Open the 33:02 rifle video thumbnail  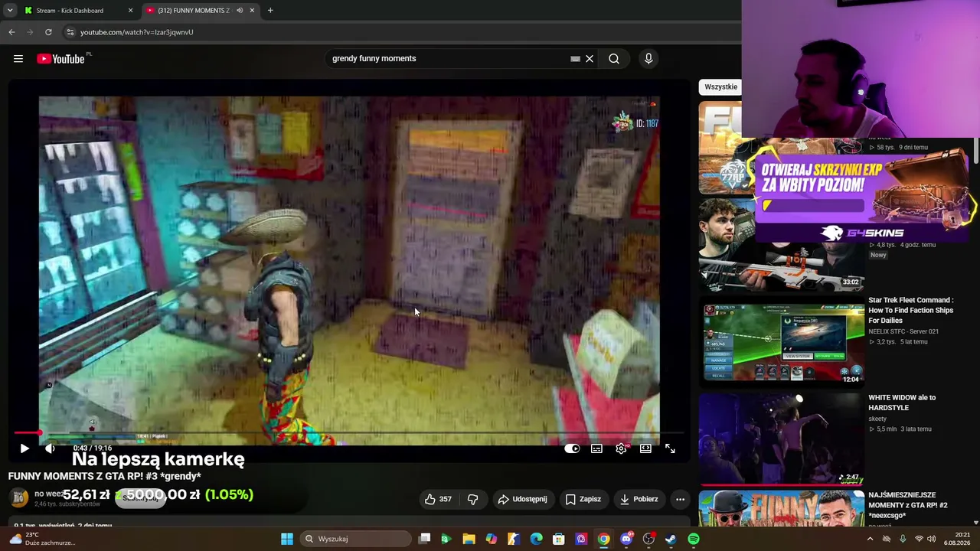pos(782,245)
